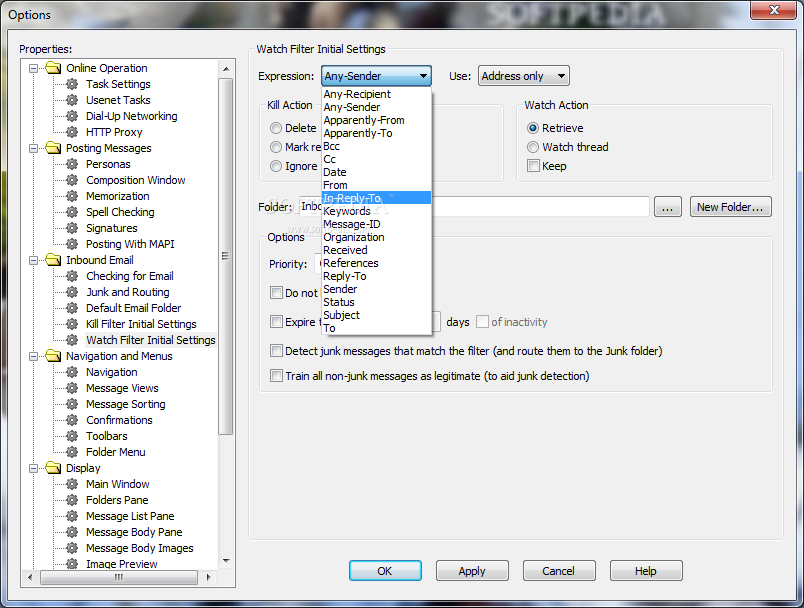Click the gear icon beside Personas
The image size is (804, 608).
(x=72, y=164)
